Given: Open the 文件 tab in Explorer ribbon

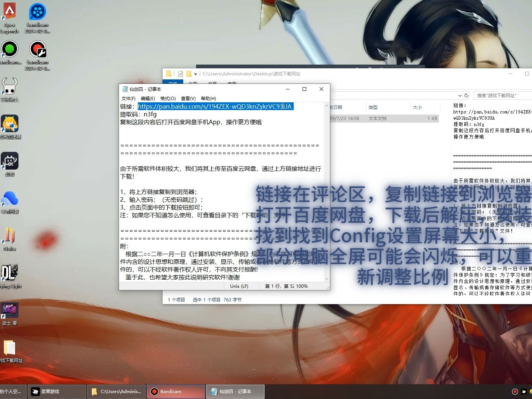Looking at the screenshot, I should [x=173, y=83].
